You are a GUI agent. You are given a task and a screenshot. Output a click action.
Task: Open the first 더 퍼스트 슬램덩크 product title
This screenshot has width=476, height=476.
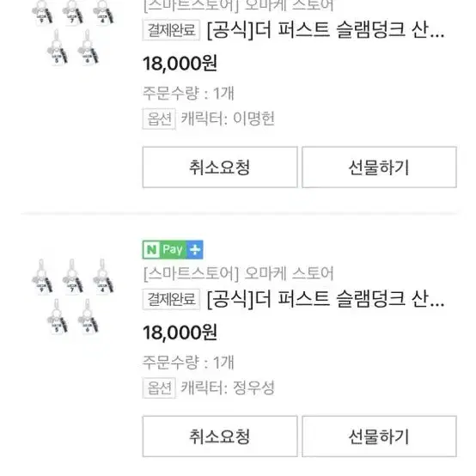click(326, 30)
